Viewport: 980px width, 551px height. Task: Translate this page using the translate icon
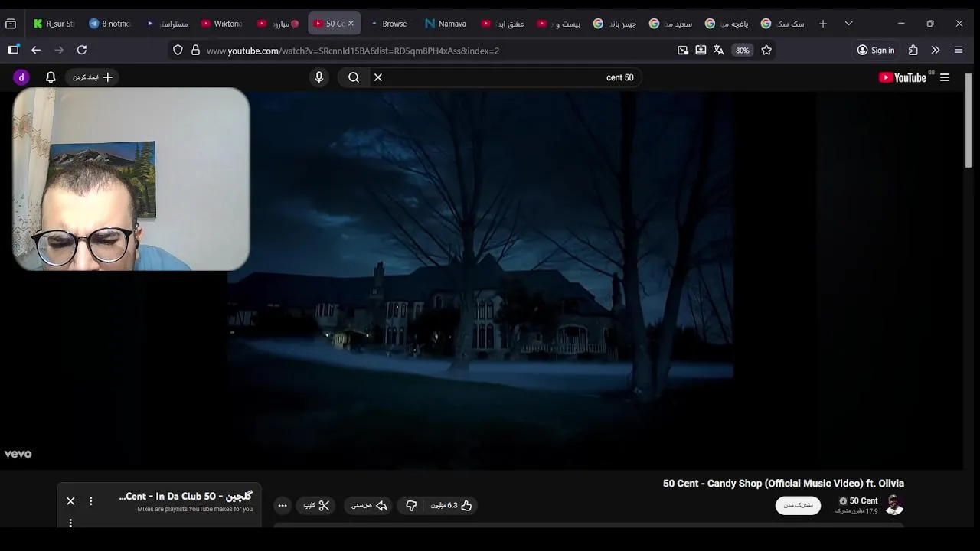718,50
